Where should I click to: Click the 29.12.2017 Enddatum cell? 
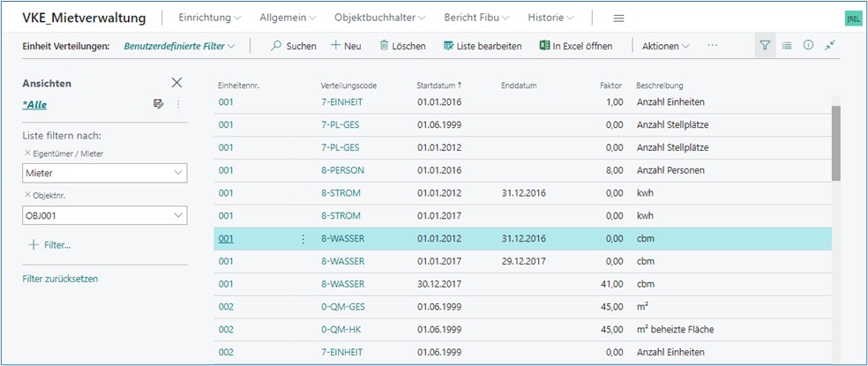(x=523, y=261)
